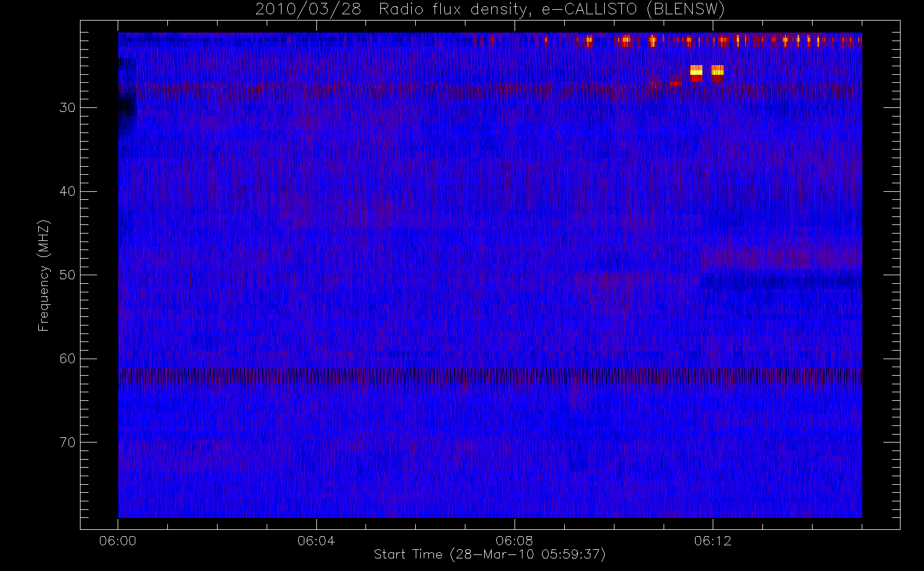Click the 50 MHz frequency tick label
This screenshot has width=924, height=571.
click(x=67, y=275)
